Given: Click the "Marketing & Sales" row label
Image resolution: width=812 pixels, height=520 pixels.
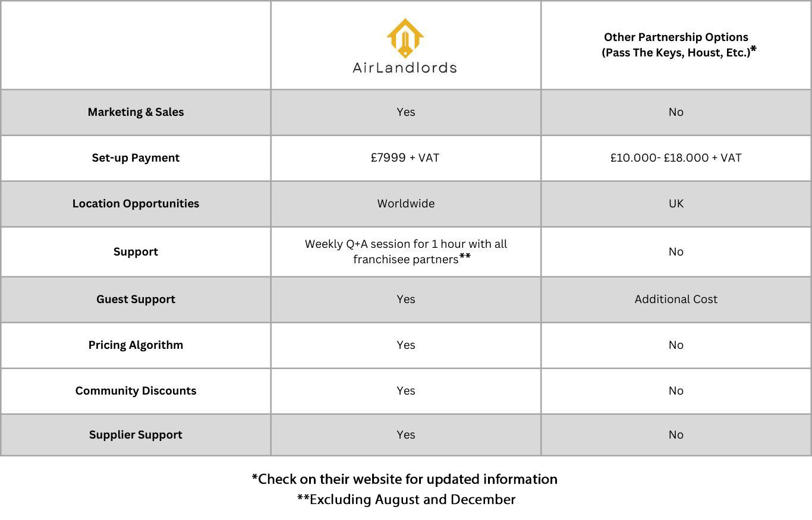Looking at the screenshot, I should pos(136,112).
